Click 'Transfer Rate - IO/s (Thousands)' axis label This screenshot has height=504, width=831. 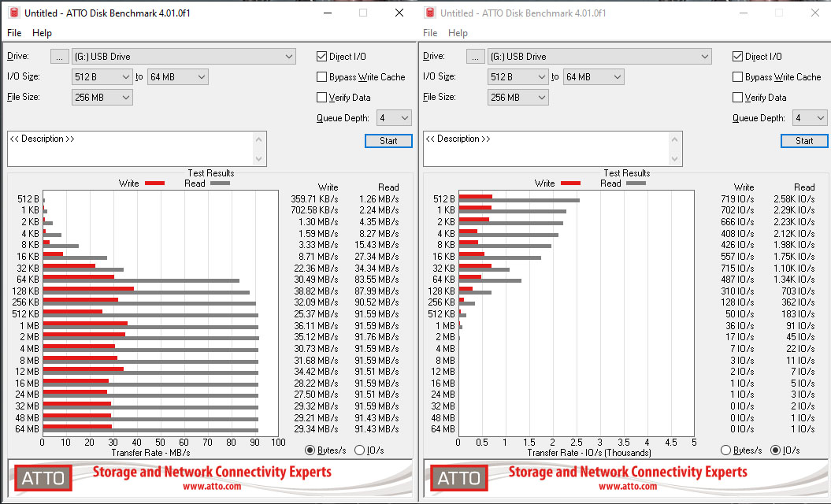[589, 453]
